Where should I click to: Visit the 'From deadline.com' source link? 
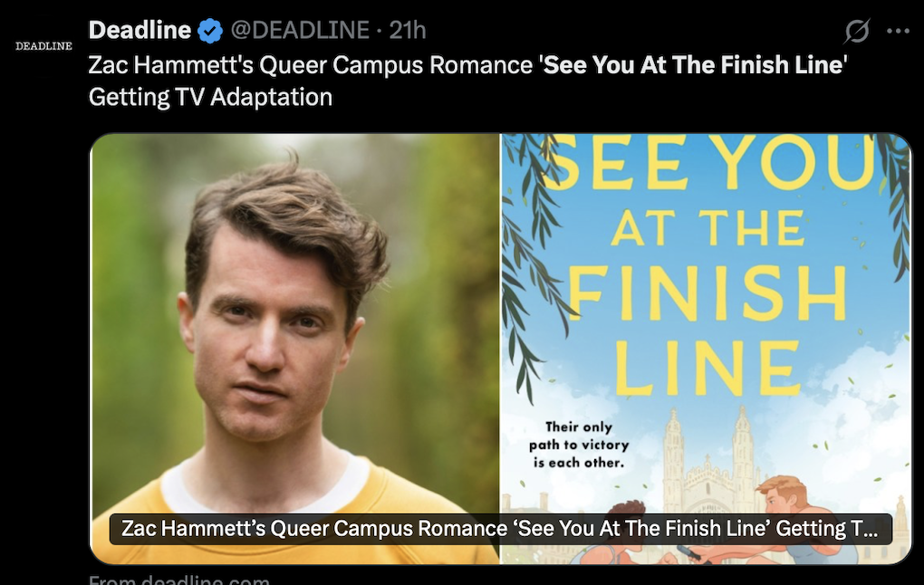[x=179, y=580]
